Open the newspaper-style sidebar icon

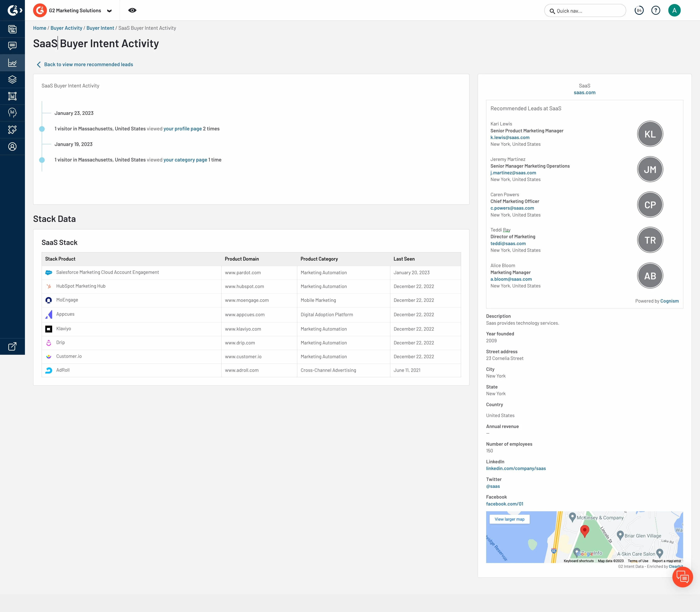12,29
